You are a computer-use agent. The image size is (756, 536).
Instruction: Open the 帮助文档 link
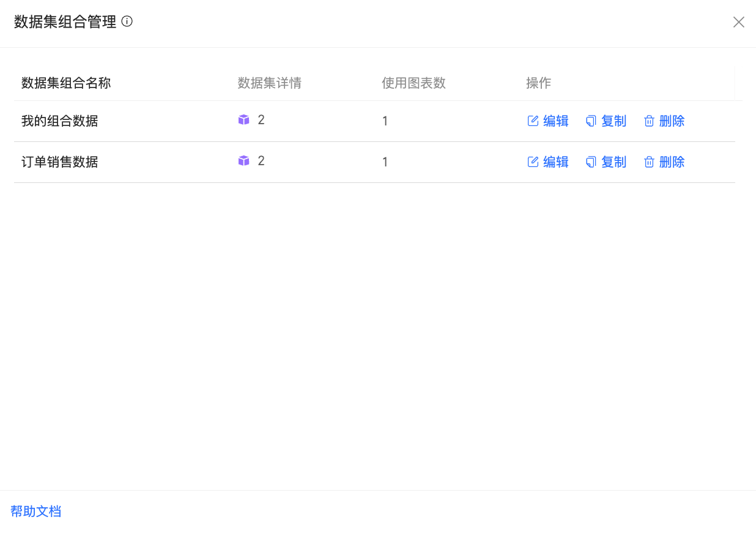[36, 512]
